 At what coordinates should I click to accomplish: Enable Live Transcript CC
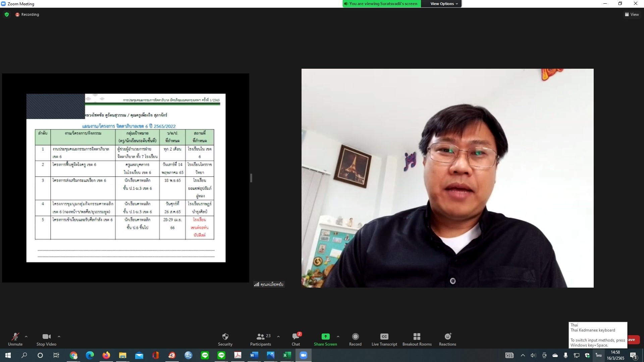tap(384, 339)
